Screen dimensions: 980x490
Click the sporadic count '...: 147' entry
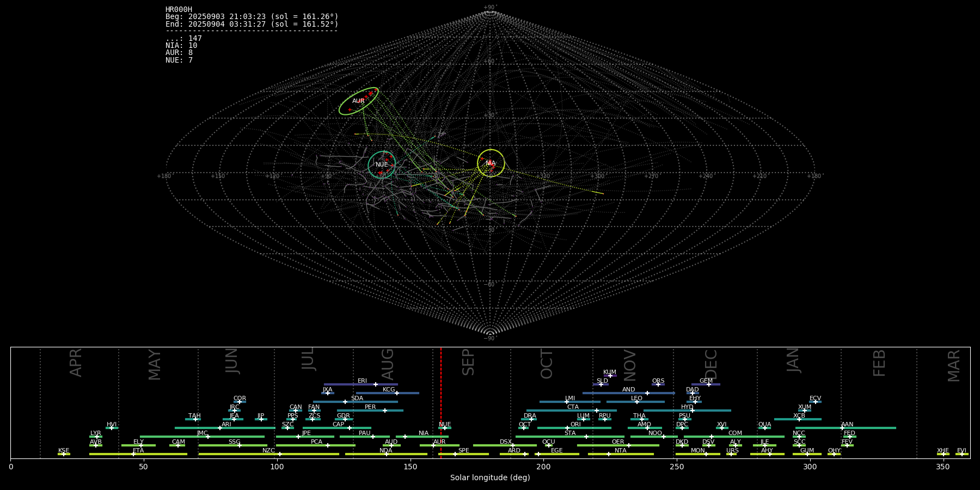pos(183,39)
